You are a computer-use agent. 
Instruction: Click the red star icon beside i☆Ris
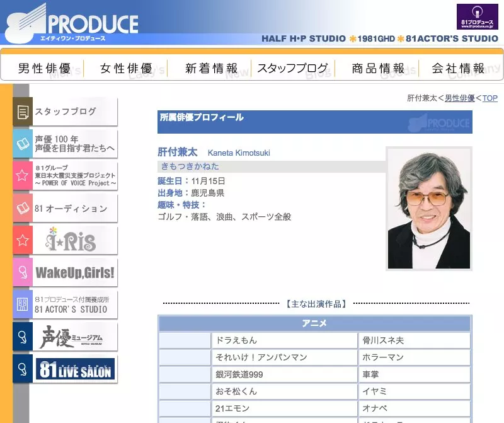tap(23, 240)
